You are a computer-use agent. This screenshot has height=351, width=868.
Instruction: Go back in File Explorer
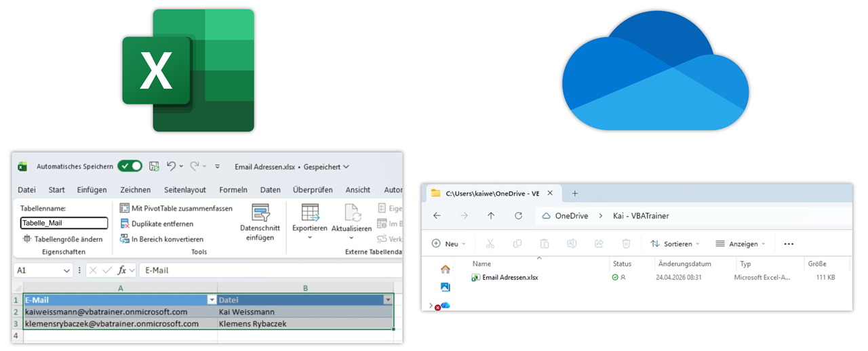tap(437, 215)
